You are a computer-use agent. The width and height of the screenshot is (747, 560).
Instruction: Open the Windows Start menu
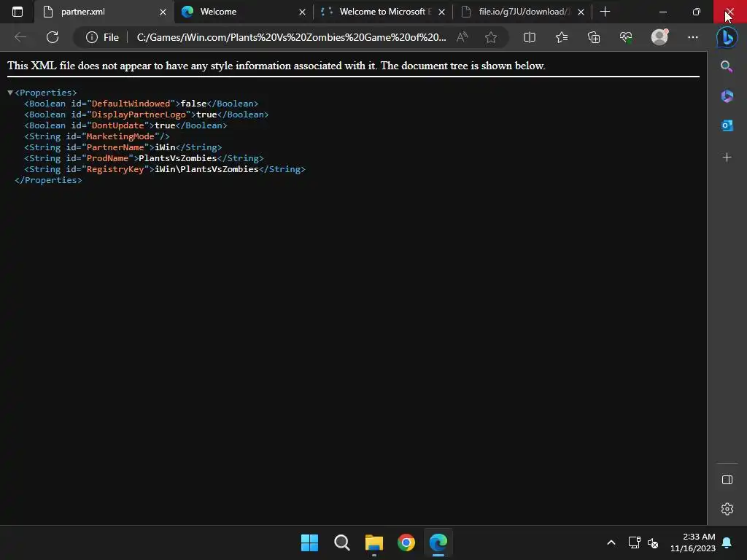coord(309,542)
